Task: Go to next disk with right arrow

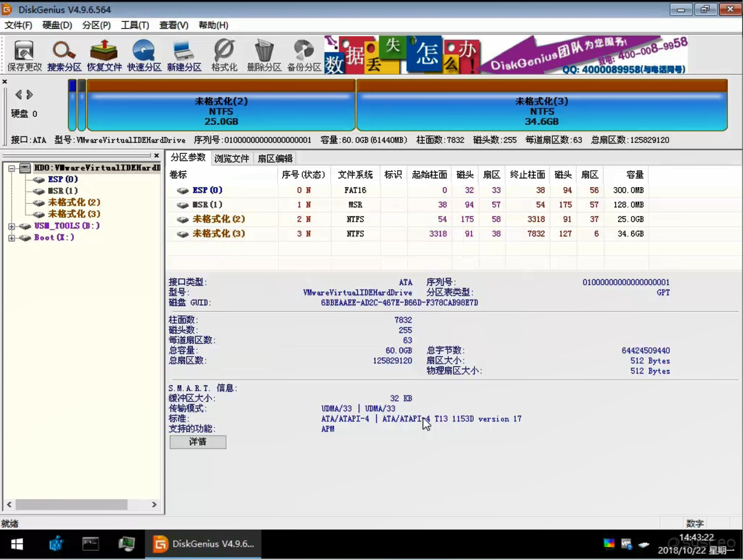Action: [30, 94]
